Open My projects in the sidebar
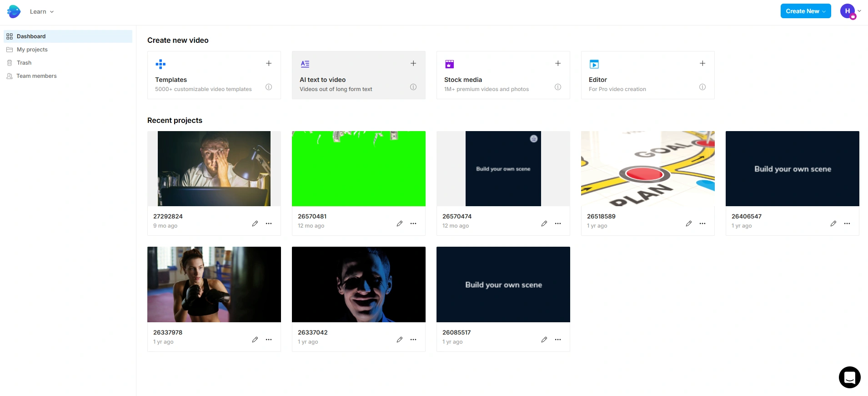The width and height of the screenshot is (868, 396). point(68,50)
